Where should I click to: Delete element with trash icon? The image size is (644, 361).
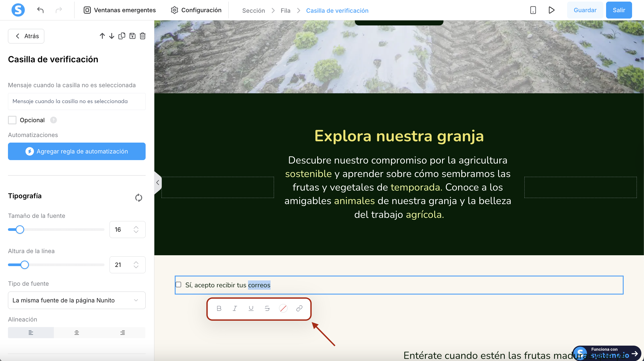(143, 36)
